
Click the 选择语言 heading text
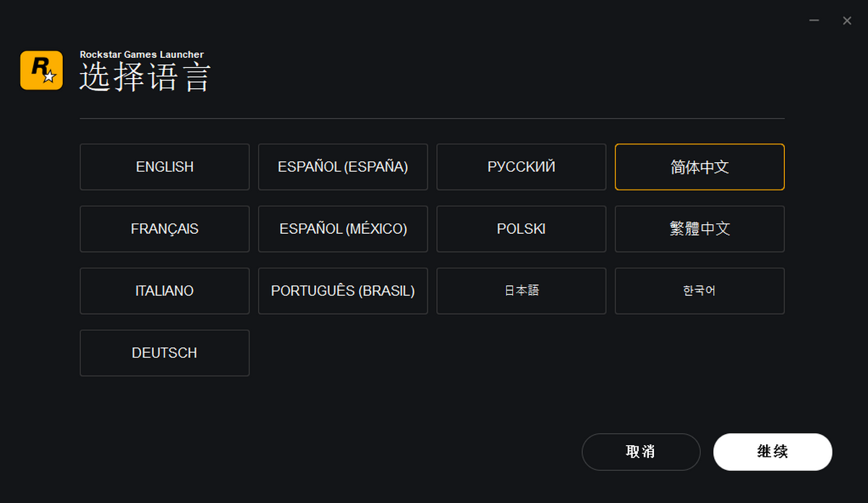pos(145,78)
